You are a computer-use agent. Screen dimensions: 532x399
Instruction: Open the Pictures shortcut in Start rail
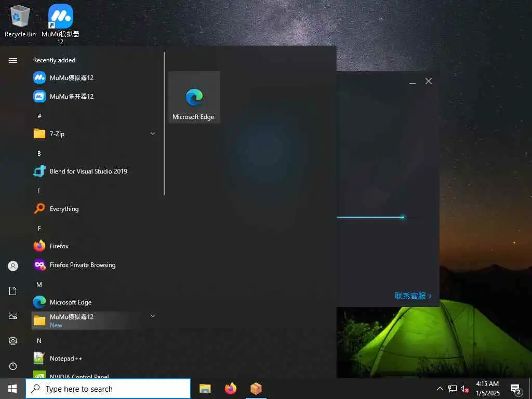pyautogui.click(x=13, y=316)
